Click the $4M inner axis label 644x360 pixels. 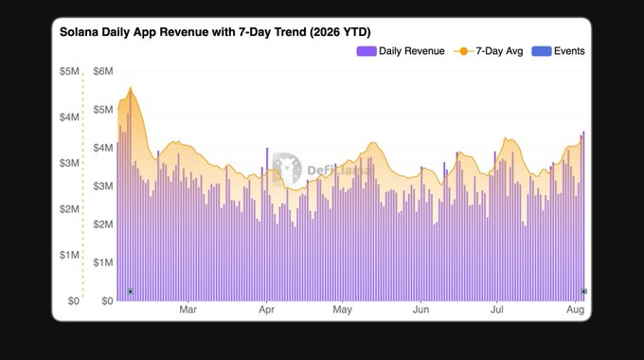102,148
